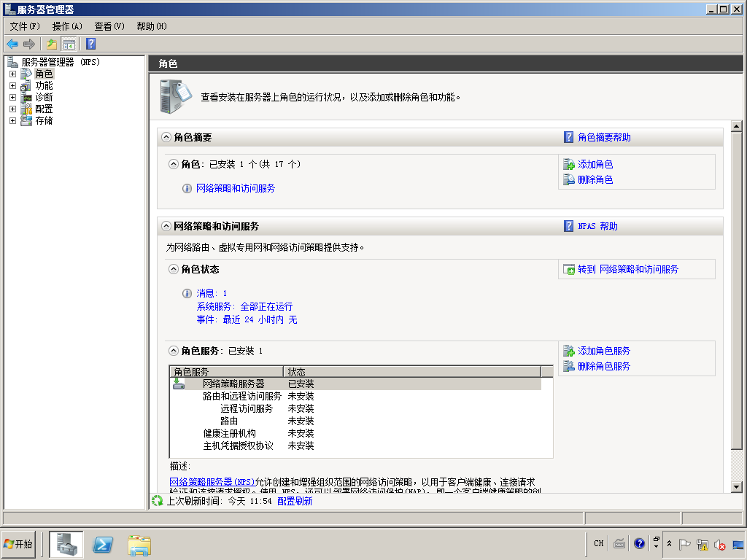
Task: Click the help icon beside 角色摘要帮助
Action: pyautogui.click(x=568, y=137)
